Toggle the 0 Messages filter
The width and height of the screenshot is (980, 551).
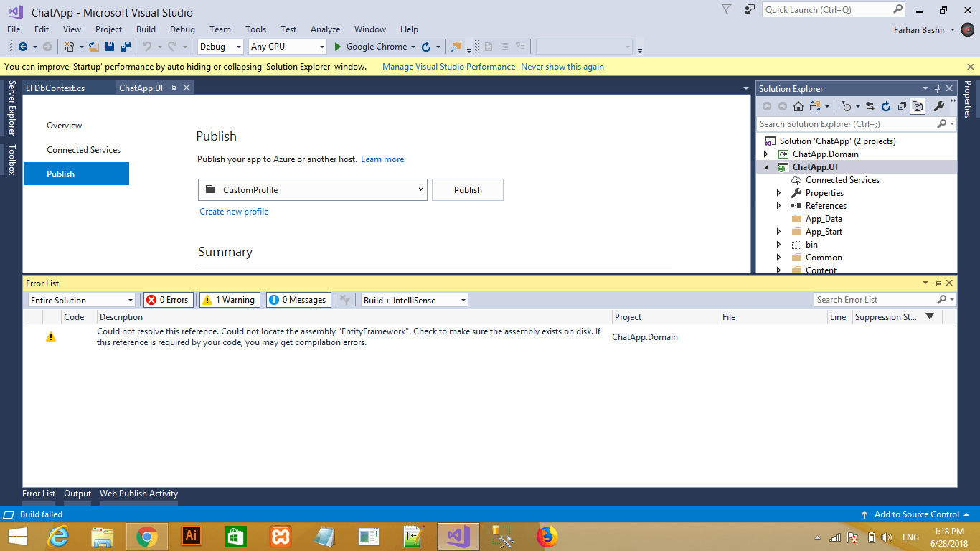tap(298, 300)
